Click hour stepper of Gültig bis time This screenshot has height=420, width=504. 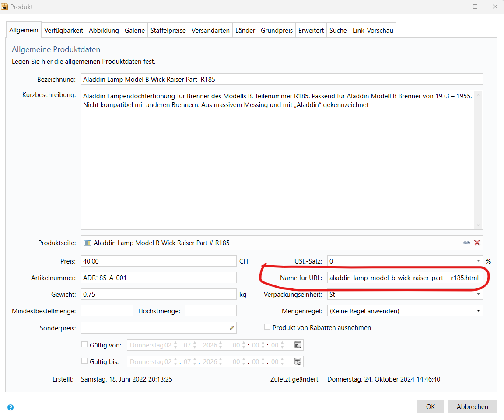point(244,362)
